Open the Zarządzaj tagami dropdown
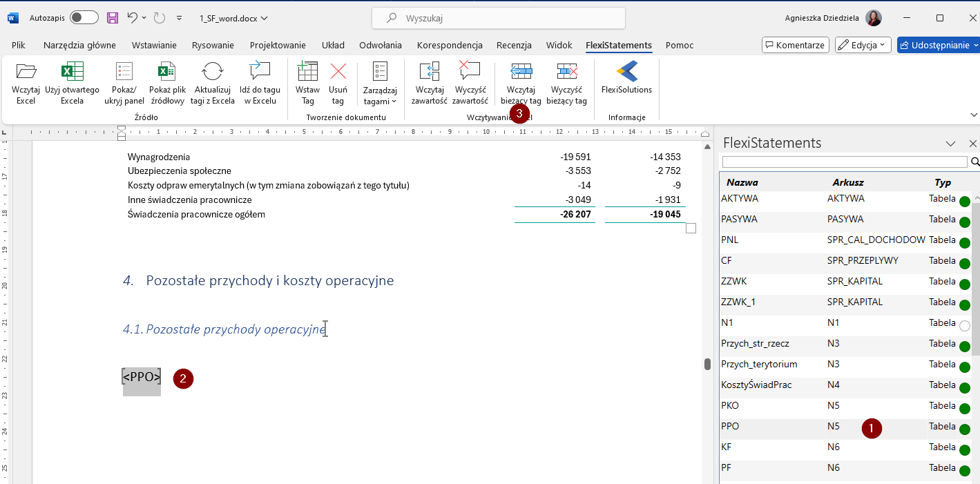Viewport: 980px width, 484px height. click(x=380, y=83)
